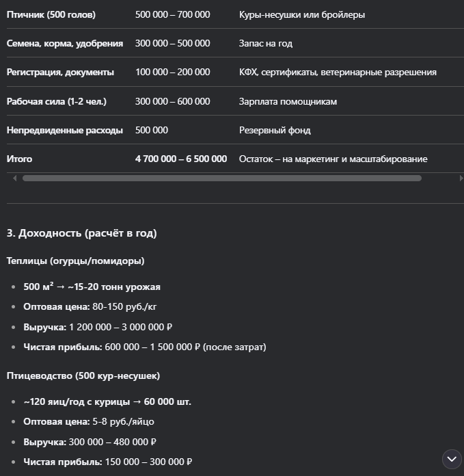
Task: Click the "Семена, корма, удобрения" row label
Action: point(65,43)
